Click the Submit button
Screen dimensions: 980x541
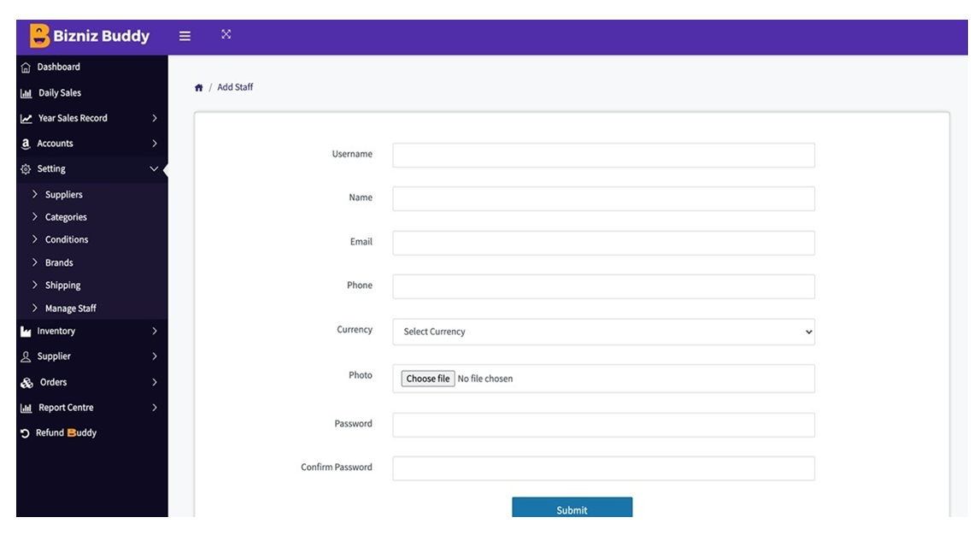point(572,507)
